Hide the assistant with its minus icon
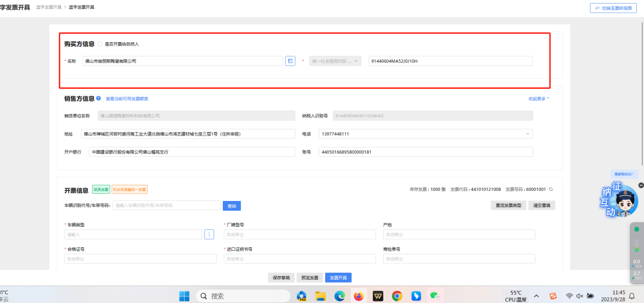This screenshot has height=303, width=644. tap(641, 185)
